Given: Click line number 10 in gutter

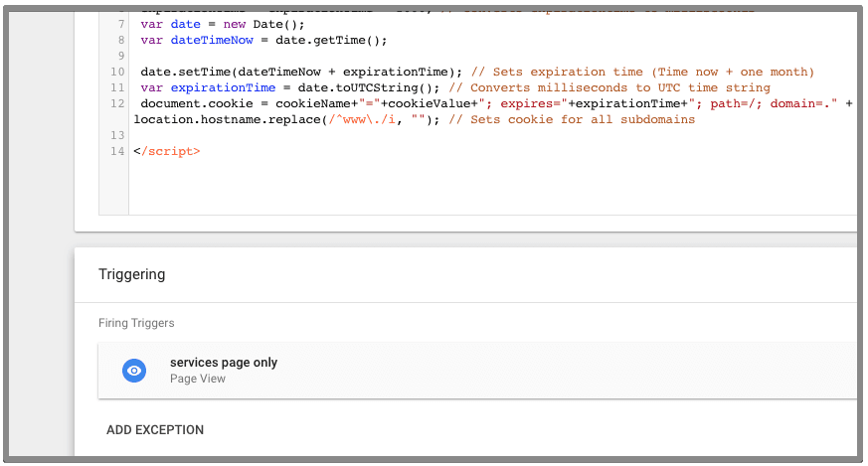Looking at the screenshot, I should click(x=117, y=72).
